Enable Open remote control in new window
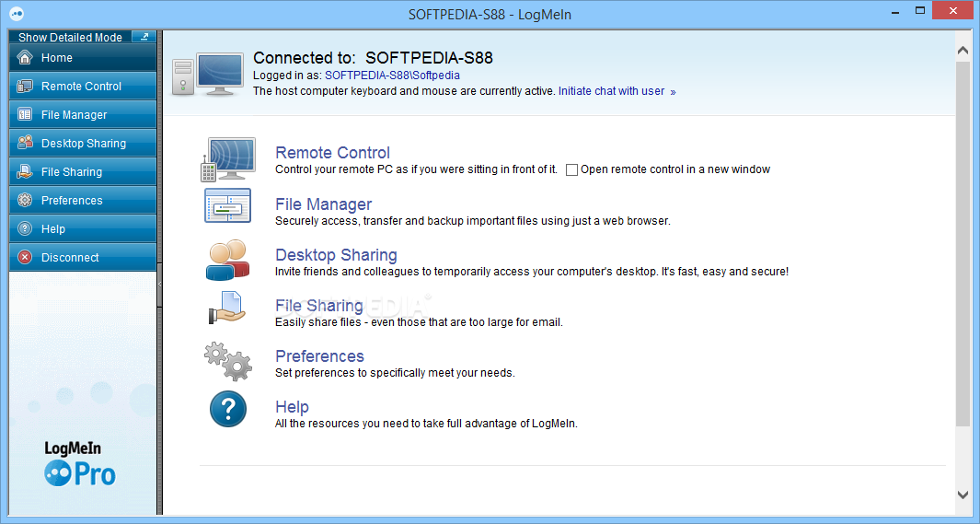 point(571,169)
